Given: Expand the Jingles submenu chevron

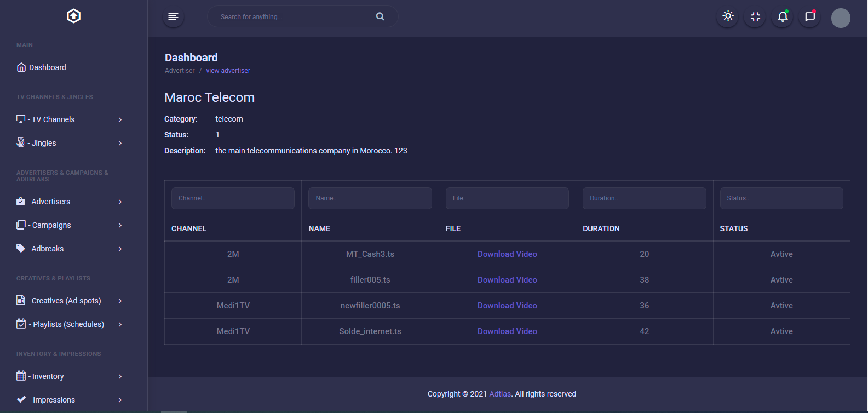Looking at the screenshot, I should [x=120, y=143].
